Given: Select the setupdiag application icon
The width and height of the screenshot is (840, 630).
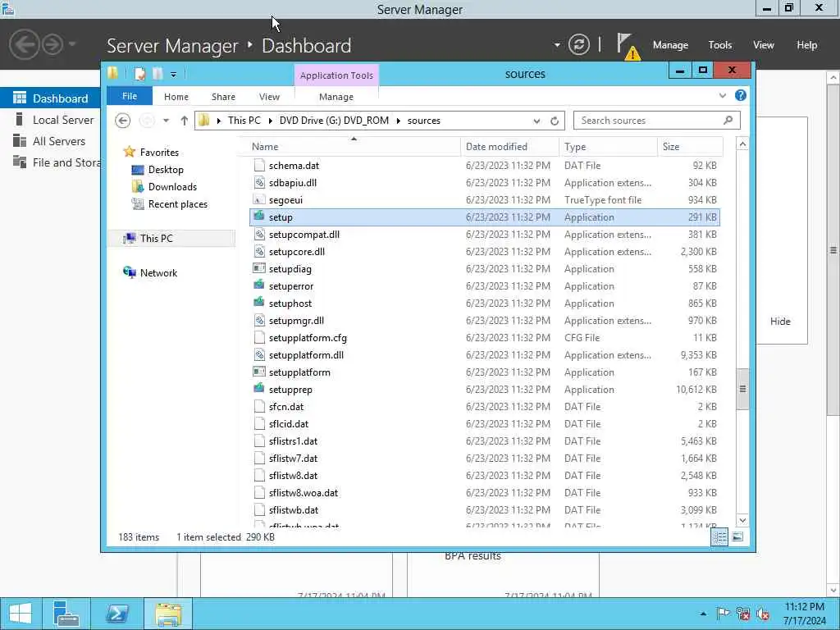Looking at the screenshot, I should (259, 268).
